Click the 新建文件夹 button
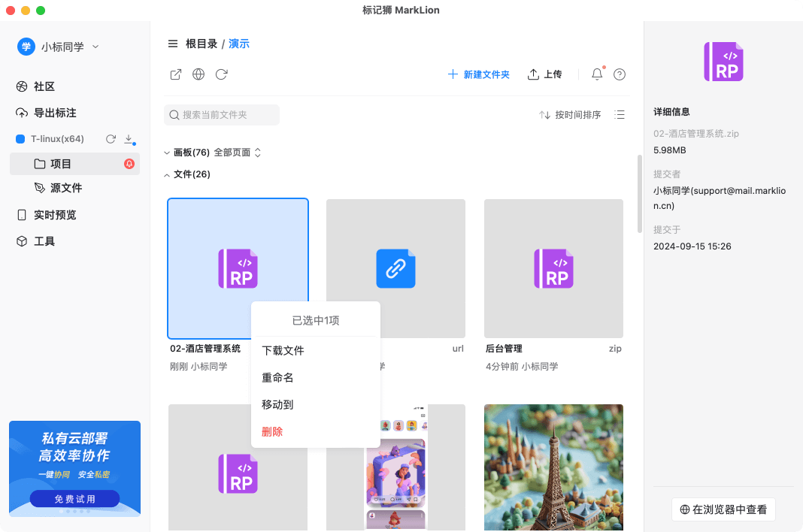Image resolution: width=803 pixels, height=532 pixels. [479, 74]
